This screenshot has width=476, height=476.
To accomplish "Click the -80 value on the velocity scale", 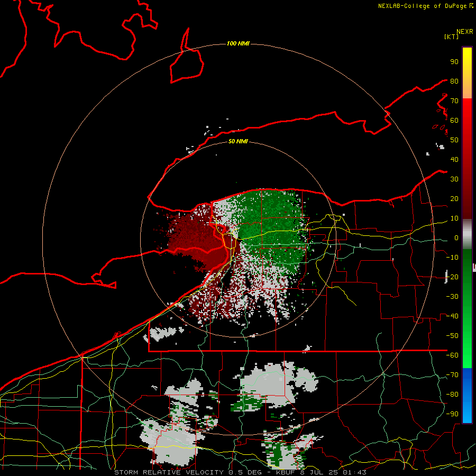I will pyautogui.click(x=452, y=395).
